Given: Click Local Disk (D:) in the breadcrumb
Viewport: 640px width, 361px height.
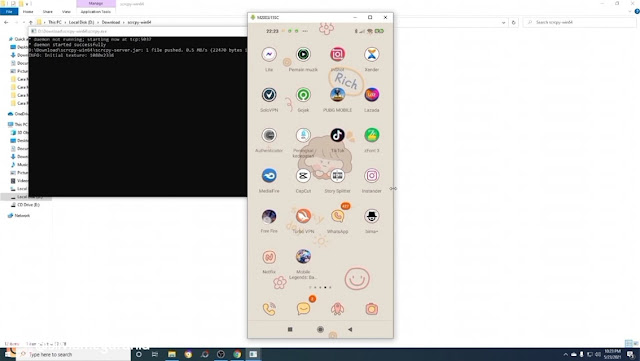Looking at the screenshot, I should click(x=81, y=22).
